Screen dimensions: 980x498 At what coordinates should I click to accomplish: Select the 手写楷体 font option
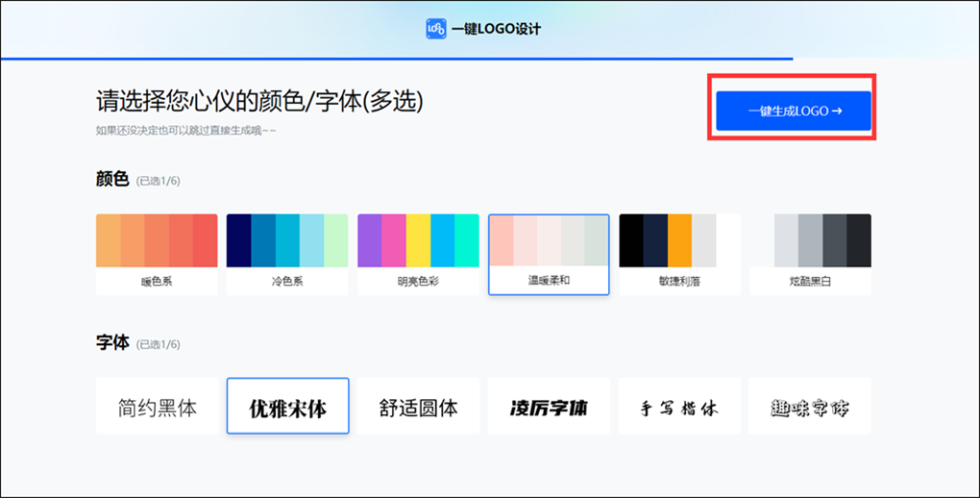tap(679, 406)
